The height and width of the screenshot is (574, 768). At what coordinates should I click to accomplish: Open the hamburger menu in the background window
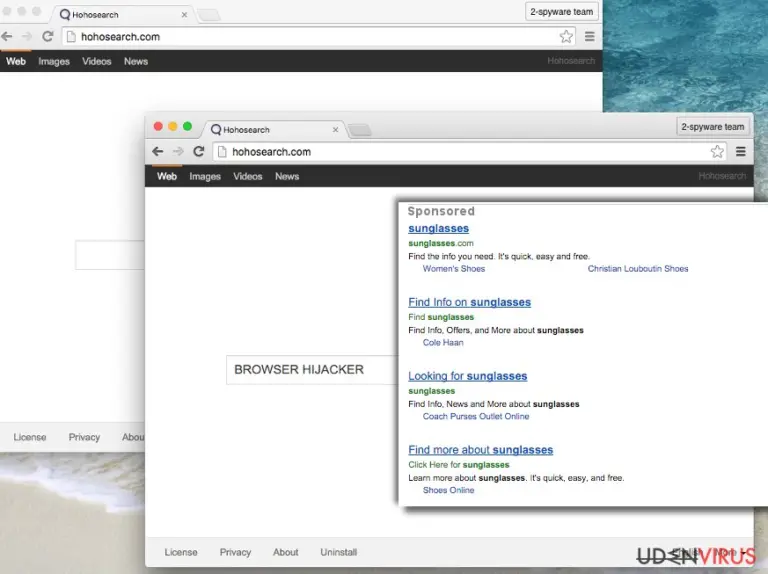click(590, 36)
